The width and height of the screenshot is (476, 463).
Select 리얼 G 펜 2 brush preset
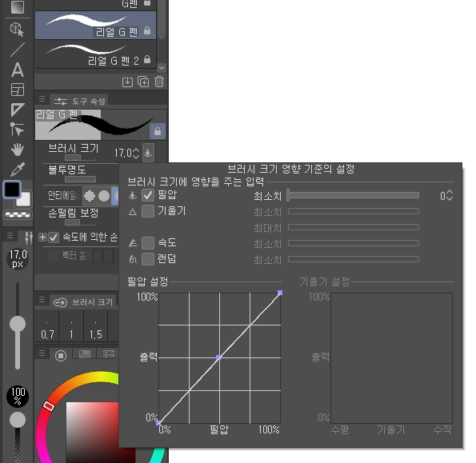pos(95,54)
